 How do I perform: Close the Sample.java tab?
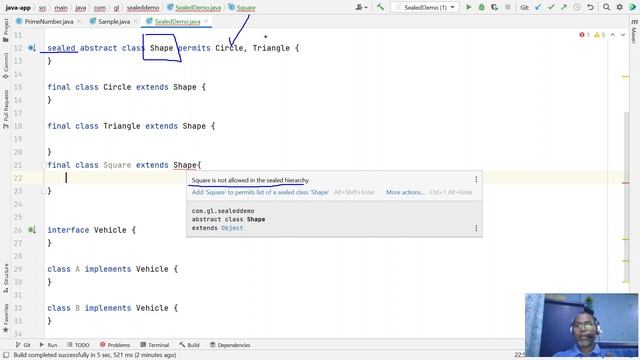[x=136, y=21]
